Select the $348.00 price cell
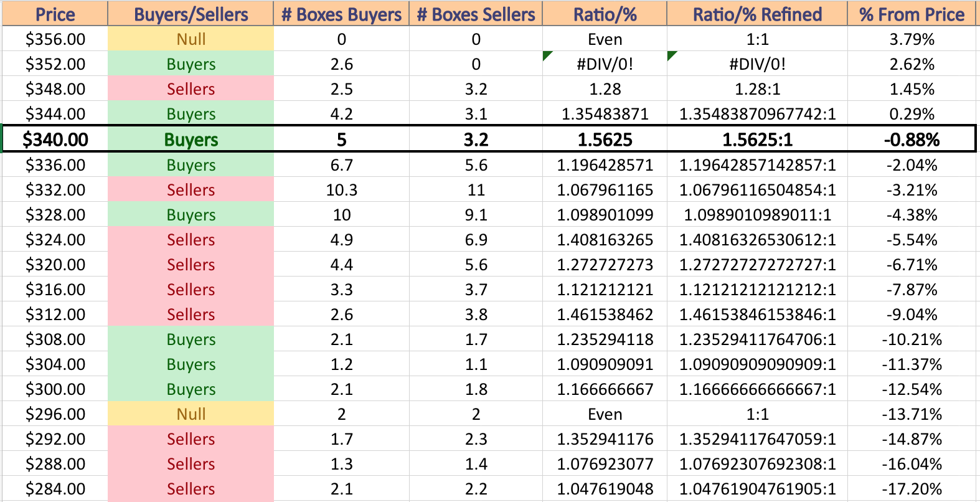This screenshot has height=502, width=980. 55,89
